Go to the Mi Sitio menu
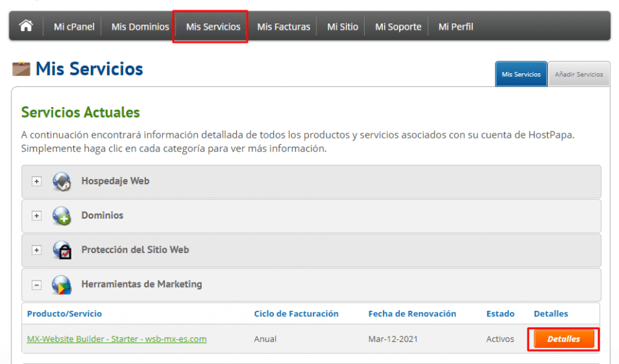This screenshot has width=619, height=364. [342, 27]
